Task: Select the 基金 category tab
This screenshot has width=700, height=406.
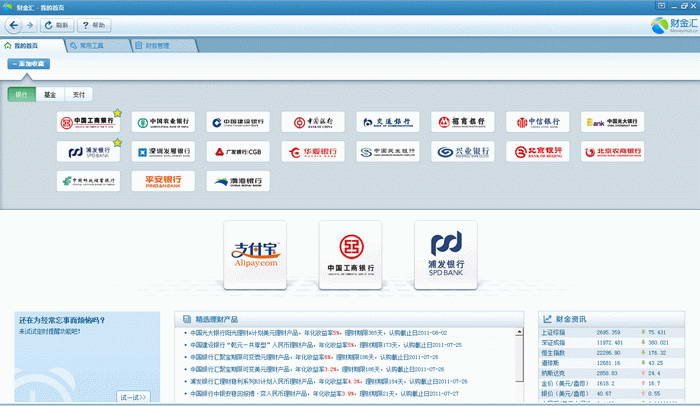Action: pyautogui.click(x=50, y=95)
